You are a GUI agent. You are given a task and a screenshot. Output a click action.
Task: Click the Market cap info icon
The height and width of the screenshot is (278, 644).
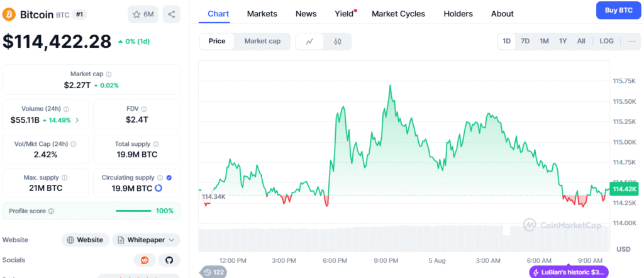tap(109, 74)
